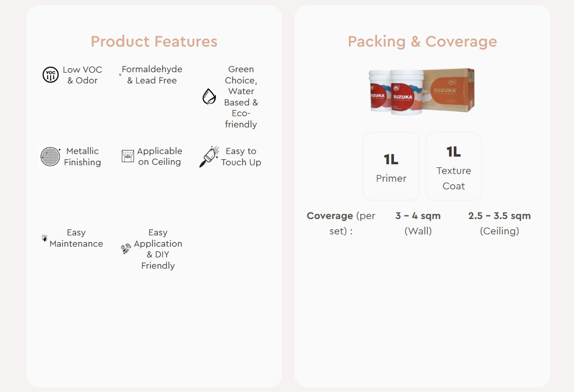This screenshot has height=392, width=574.
Task: Open the Suzuka paint buckets product image
Action: (x=421, y=91)
